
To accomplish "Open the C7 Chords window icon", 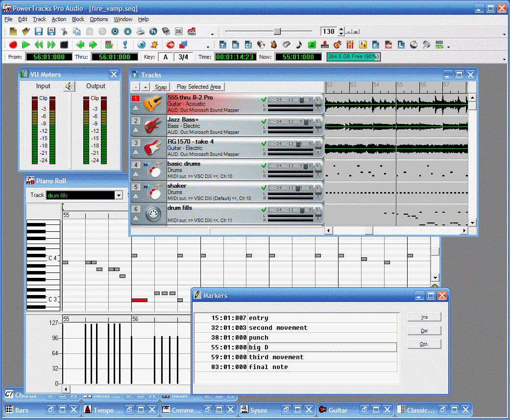I will tap(248, 45).
